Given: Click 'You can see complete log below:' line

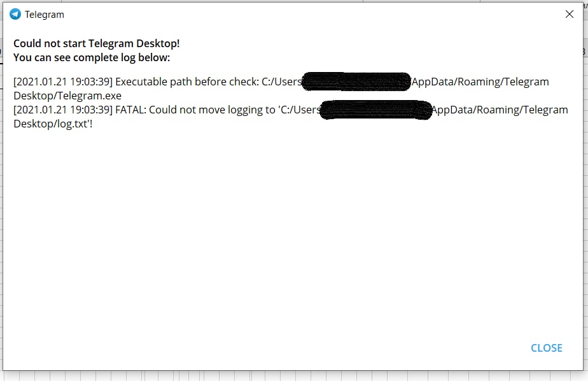Looking at the screenshot, I should tap(92, 57).
